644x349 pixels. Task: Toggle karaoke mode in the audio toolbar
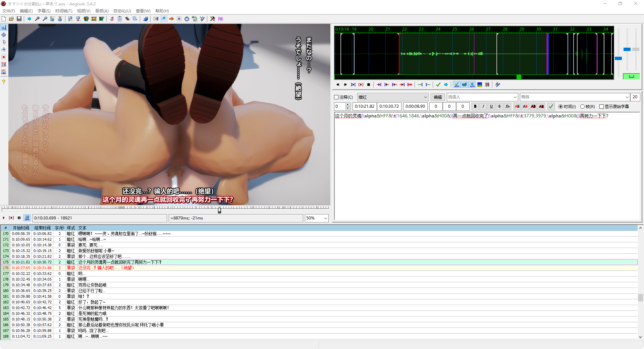(487, 85)
